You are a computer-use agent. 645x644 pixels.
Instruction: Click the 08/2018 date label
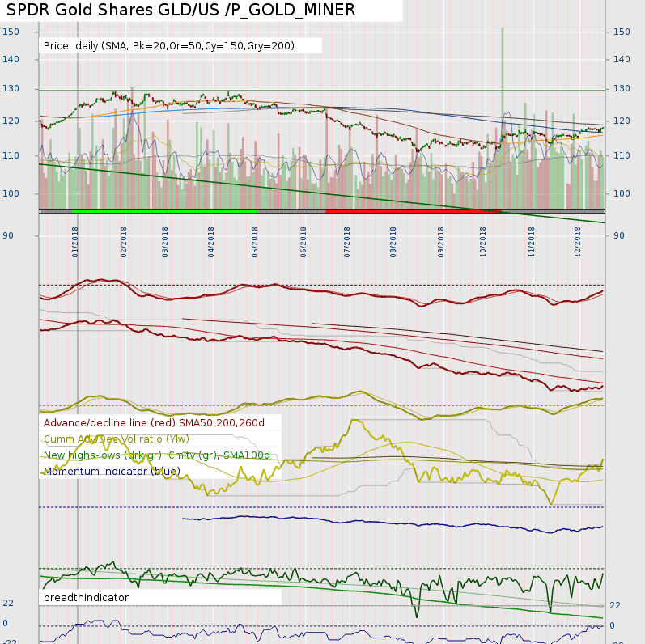pos(393,242)
